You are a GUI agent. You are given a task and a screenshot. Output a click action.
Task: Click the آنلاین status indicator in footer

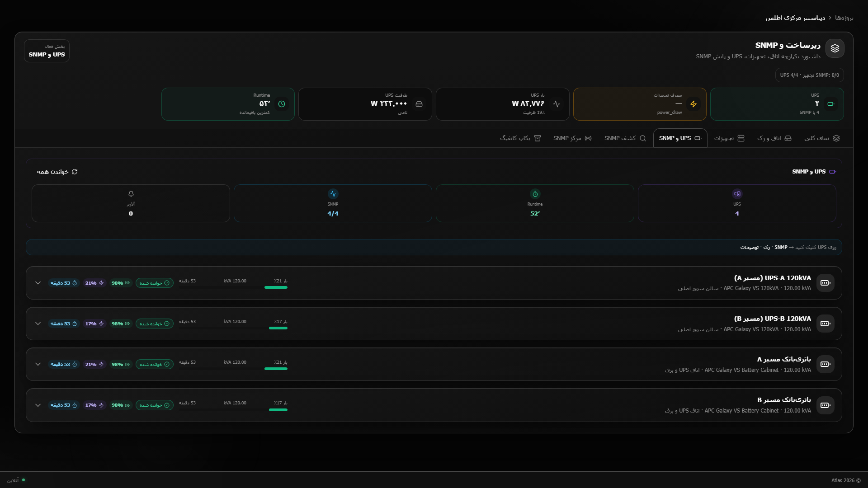pos(16,480)
